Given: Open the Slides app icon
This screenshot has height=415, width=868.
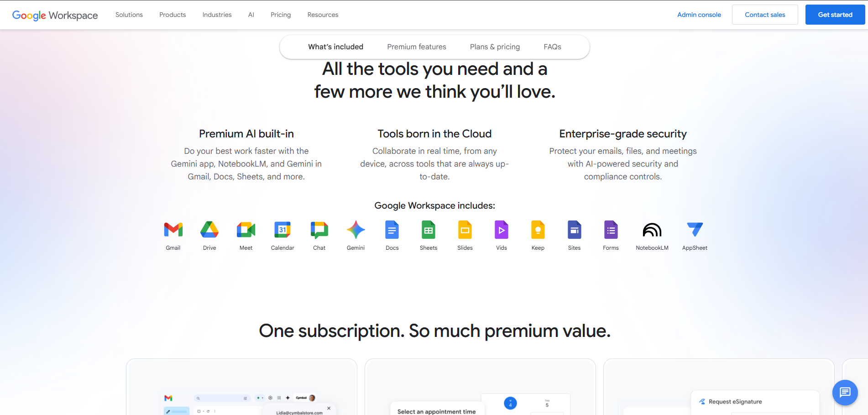Looking at the screenshot, I should pyautogui.click(x=465, y=230).
